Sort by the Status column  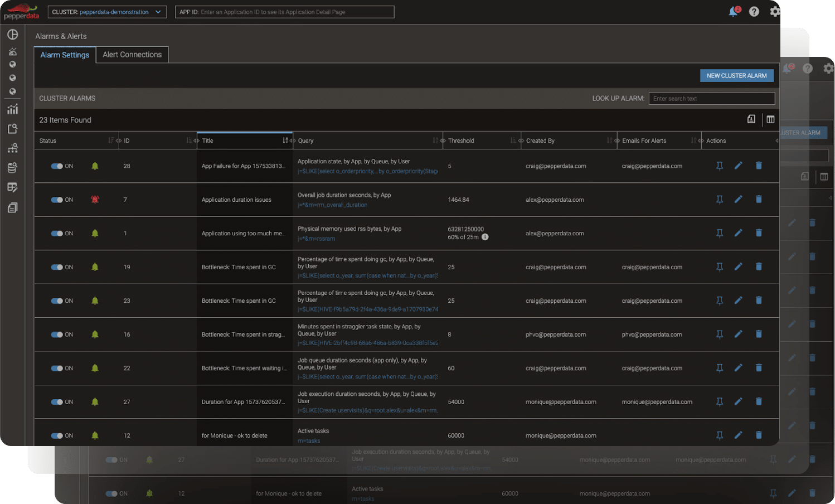(x=111, y=140)
